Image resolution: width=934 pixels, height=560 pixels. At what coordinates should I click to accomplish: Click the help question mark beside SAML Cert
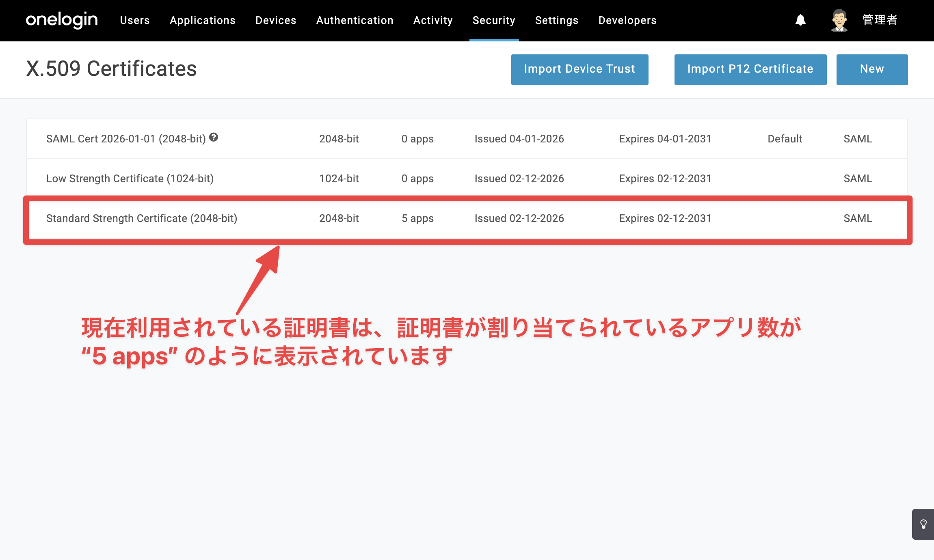[214, 138]
